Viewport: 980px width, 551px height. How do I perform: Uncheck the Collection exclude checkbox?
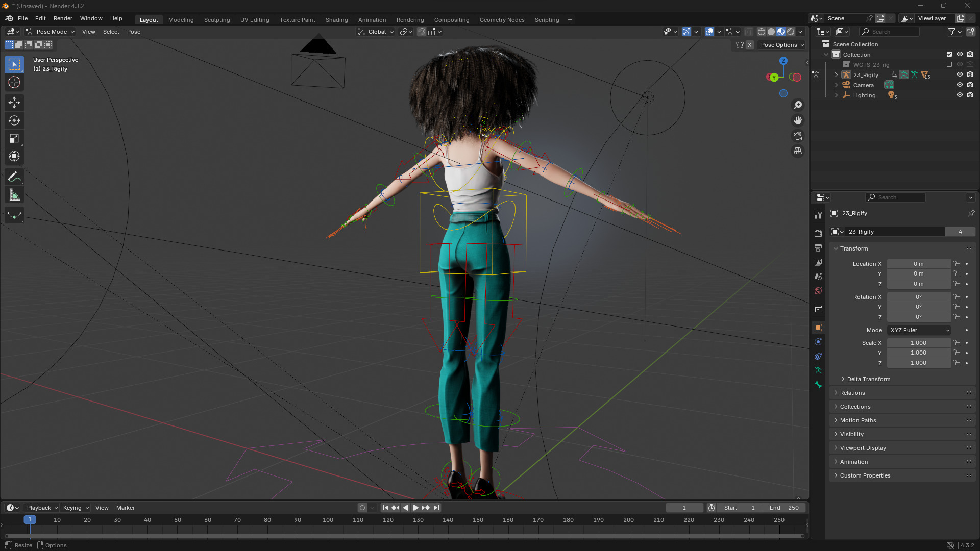pos(949,55)
